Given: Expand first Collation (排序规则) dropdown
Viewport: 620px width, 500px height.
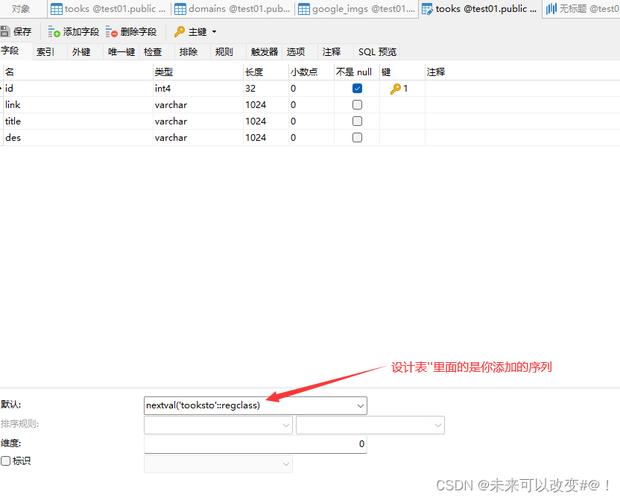Looking at the screenshot, I should 286,425.
